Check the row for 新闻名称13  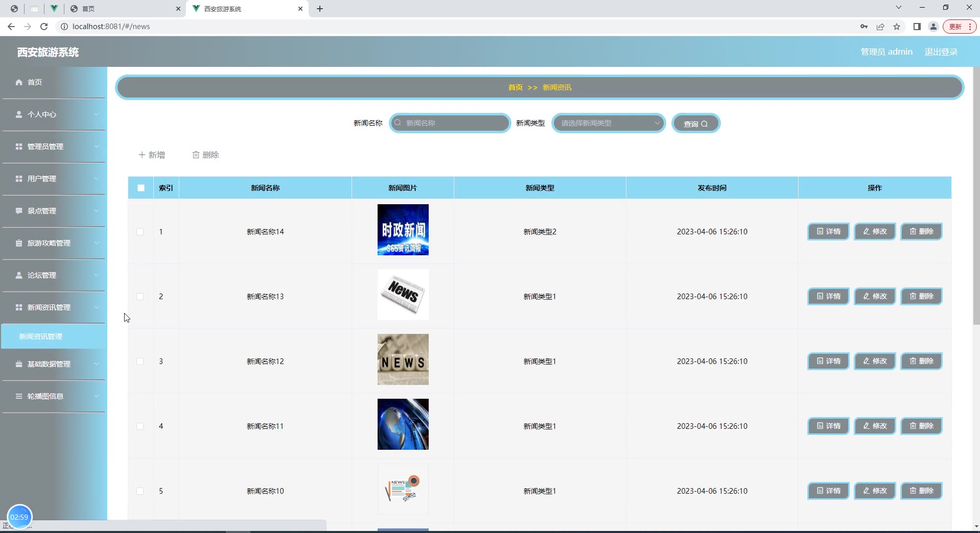[x=140, y=297]
